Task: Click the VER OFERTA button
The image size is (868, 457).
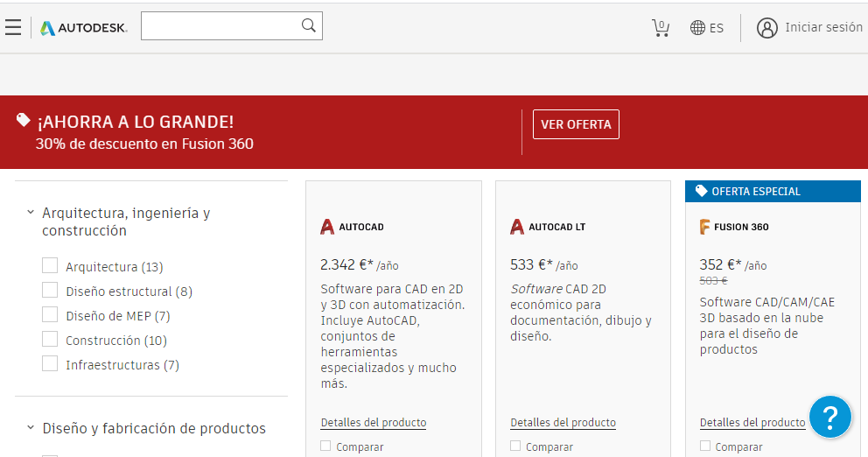Action: pos(576,124)
